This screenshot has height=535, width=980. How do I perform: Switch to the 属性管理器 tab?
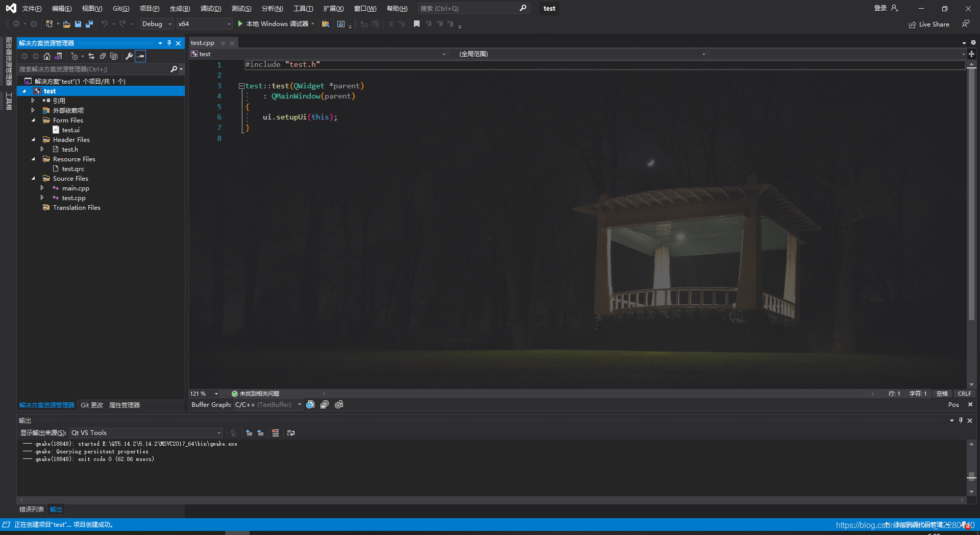(124, 405)
